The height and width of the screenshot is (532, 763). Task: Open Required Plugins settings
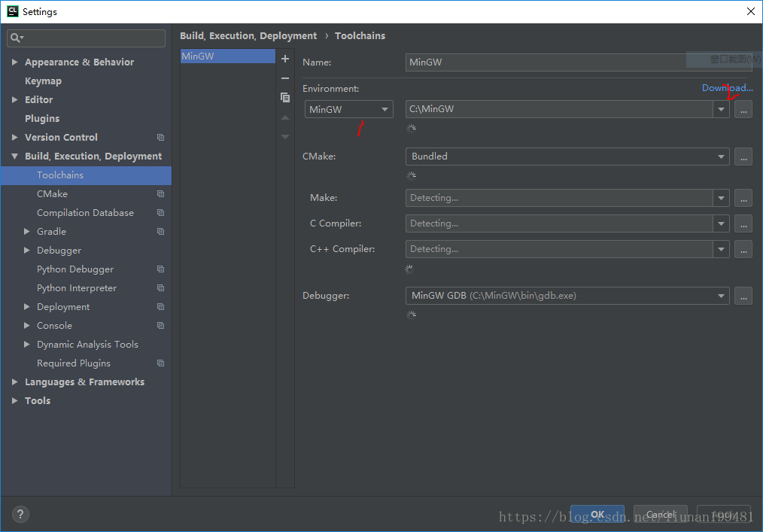[74, 363]
